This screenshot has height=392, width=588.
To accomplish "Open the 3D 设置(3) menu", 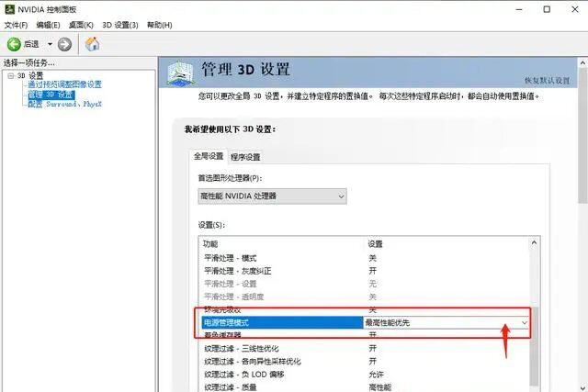I will pos(120,25).
